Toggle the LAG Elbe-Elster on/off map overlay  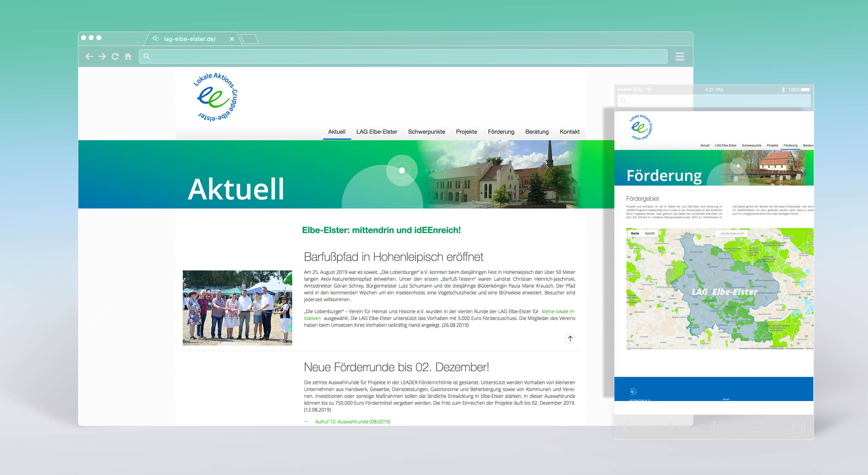[731, 233]
